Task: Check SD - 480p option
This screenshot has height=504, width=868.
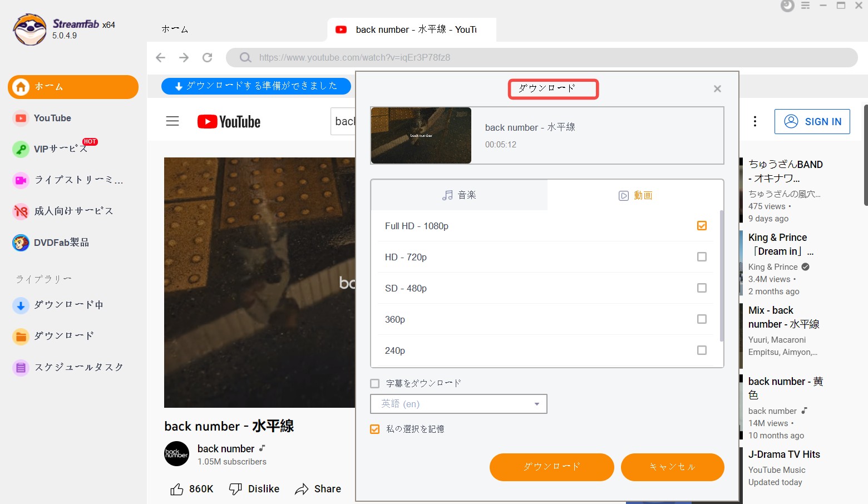Action: pyautogui.click(x=702, y=288)
